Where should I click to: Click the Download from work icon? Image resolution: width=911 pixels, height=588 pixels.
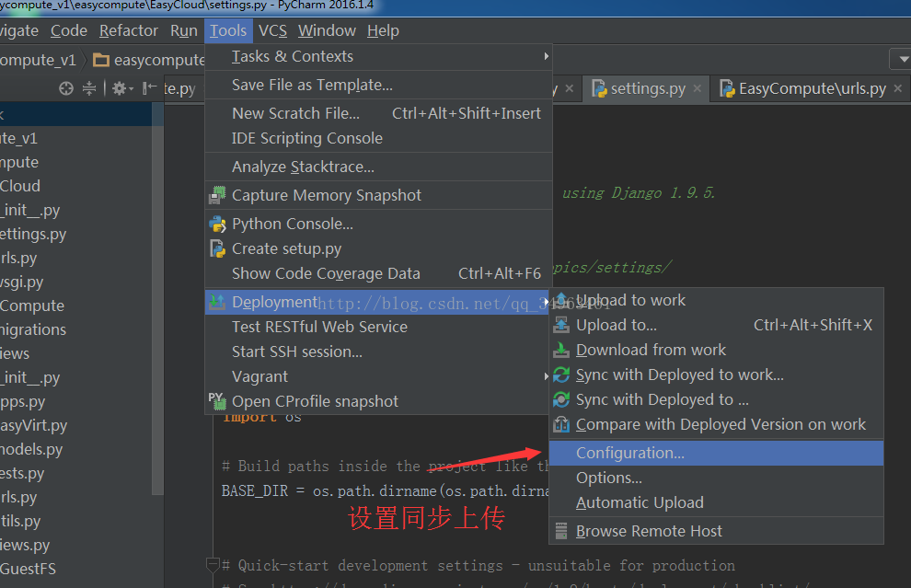[x=561, y=350]
